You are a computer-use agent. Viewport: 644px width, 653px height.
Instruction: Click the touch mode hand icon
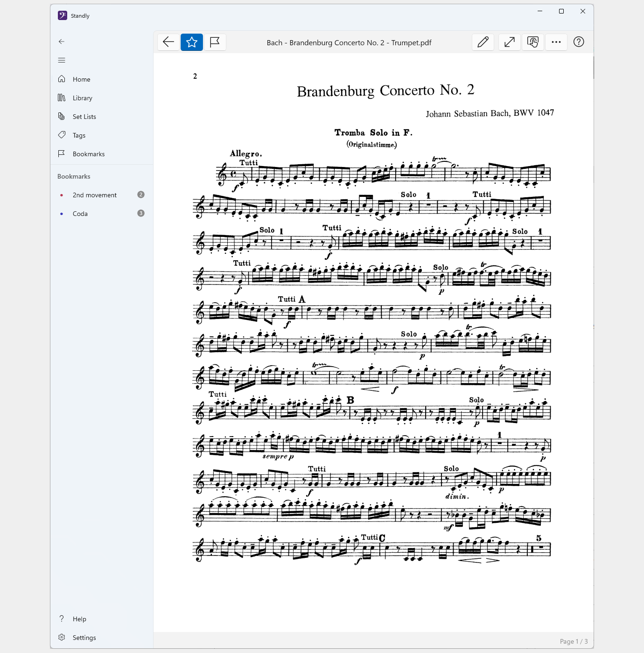pos(533,42)
